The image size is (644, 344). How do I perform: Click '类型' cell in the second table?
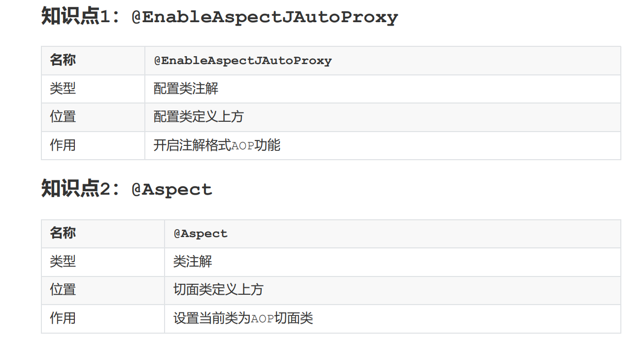click(63, 261)
